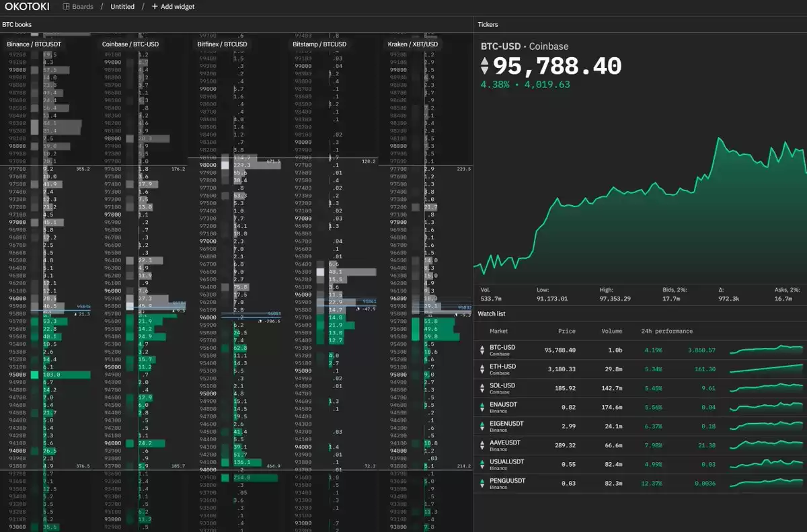Sort by the Volume column header
This screenshot has height=532, width=807.
611,331
